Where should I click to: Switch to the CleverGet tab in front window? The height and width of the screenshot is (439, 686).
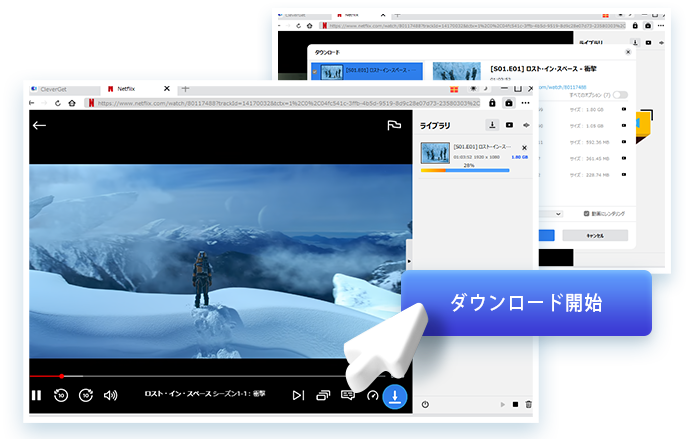pos(65,89)
